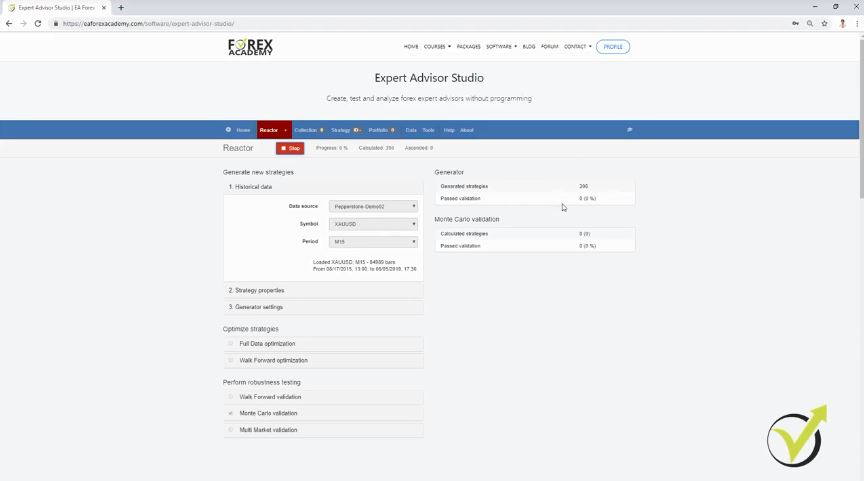Open a new browser tab with the plus icon
864x481 pixels.
click(x=121, y=8)
